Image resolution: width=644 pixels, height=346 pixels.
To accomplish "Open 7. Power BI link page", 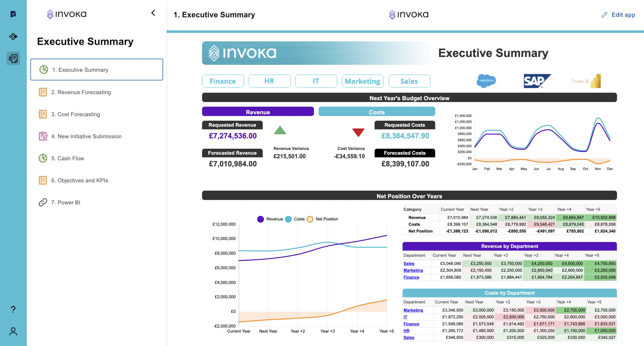I will [96, 202].
